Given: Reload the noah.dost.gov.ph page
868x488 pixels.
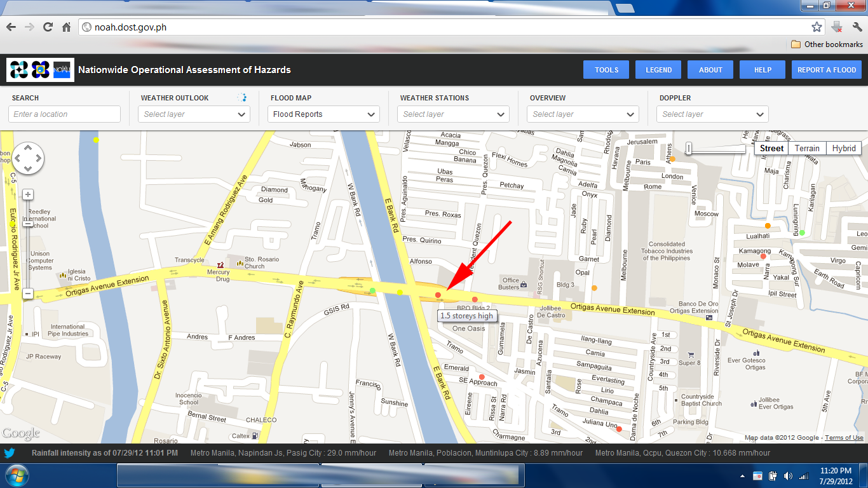Looking at the screenshot, I should [x=48, y=27].
